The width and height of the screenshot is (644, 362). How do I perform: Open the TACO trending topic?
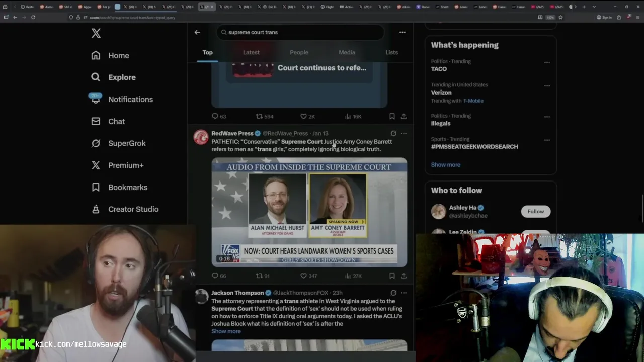439,69
